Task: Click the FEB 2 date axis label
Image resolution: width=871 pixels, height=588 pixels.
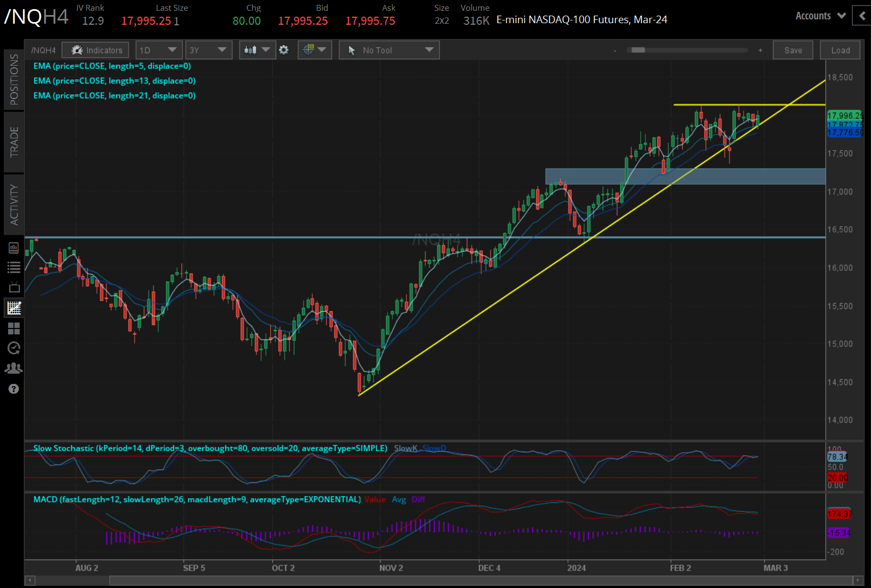Action: pos(680,568)
